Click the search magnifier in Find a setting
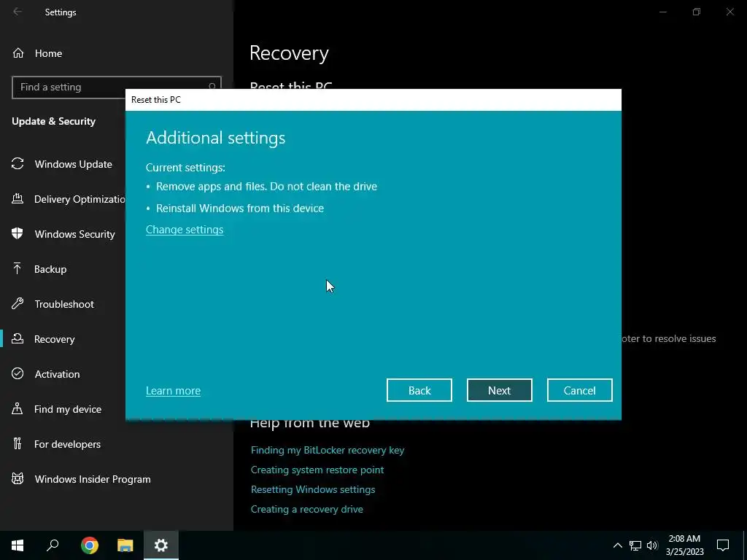 pos(212,87)
